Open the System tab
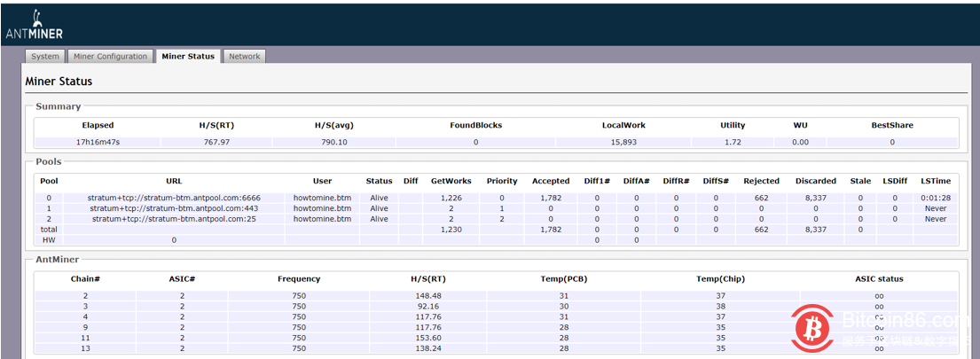 pos(45,56)
